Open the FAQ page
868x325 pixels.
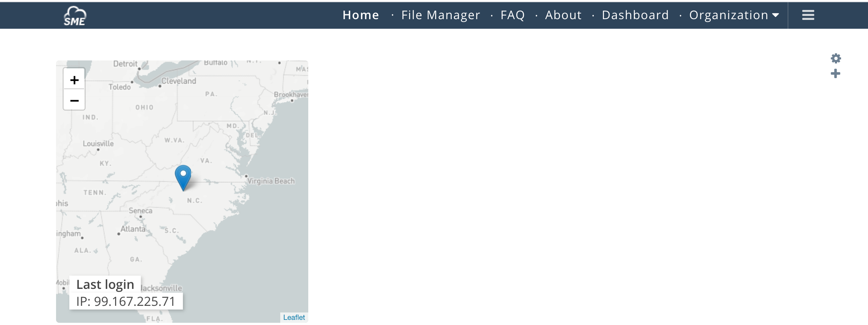tap(513, 15)
